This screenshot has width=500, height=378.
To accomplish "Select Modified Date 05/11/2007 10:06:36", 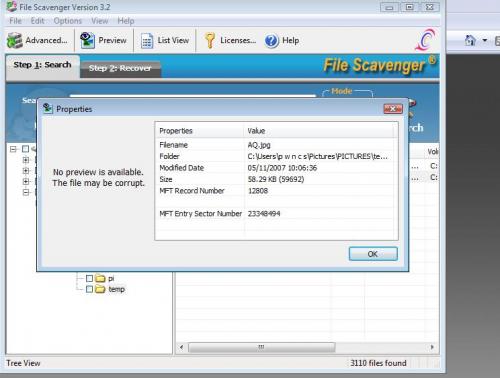I will pyautogui.click(x=282, y=168).
